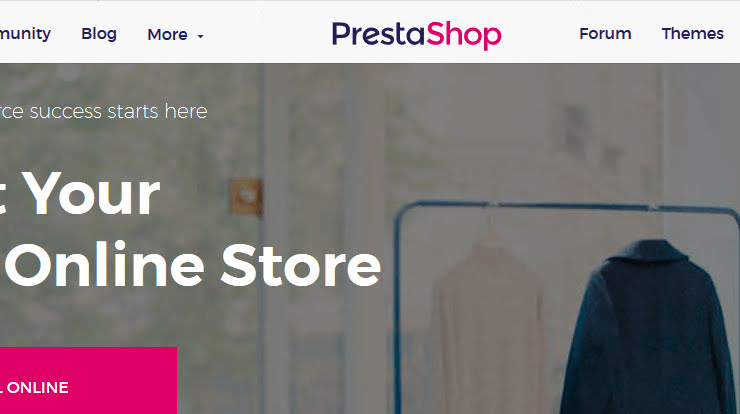
Task: Click the word "Your" in hero heading
Action: (x=91, y=194)
